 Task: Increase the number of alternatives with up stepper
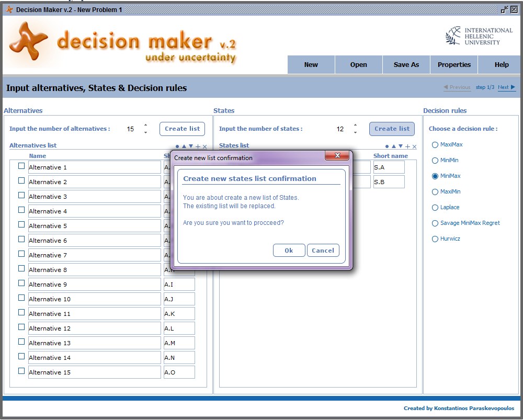pyautogui.click(x=145, y=125)
